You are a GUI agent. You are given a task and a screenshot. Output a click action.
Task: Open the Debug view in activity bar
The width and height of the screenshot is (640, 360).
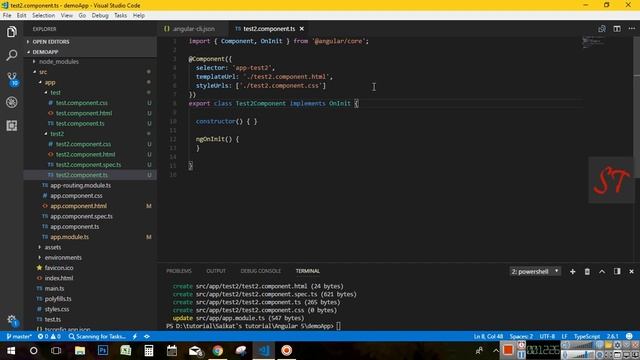[12, 102]
